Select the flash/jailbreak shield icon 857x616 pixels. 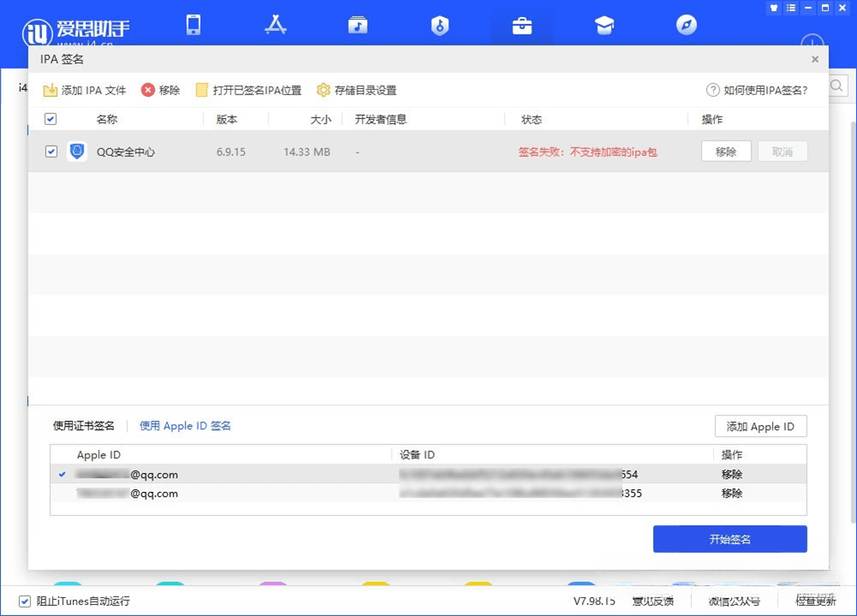440,26
